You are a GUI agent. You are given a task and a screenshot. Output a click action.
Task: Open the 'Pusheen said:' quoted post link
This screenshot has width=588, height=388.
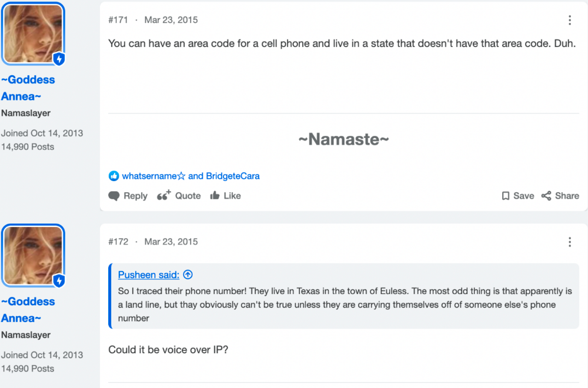click(149, 275)
